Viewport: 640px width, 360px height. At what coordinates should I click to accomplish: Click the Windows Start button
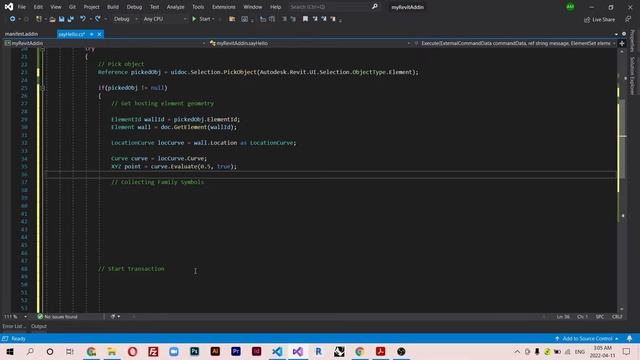point(10,351)
